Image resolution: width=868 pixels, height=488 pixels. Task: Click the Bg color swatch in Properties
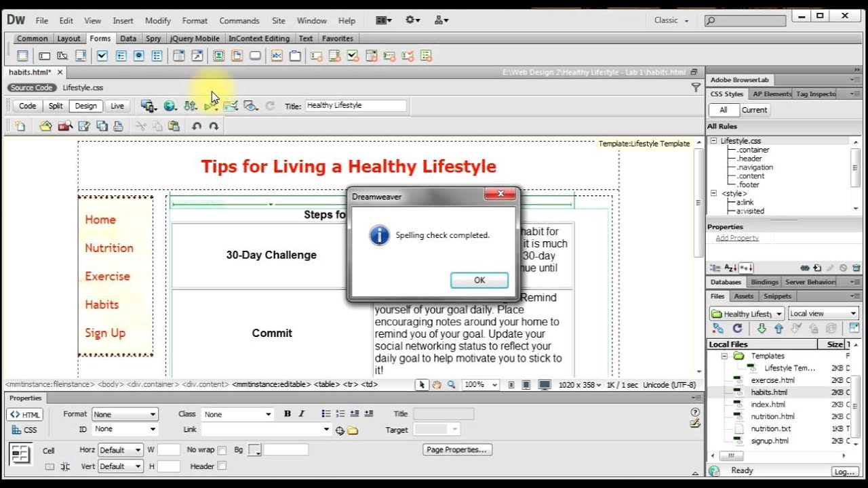254,450
